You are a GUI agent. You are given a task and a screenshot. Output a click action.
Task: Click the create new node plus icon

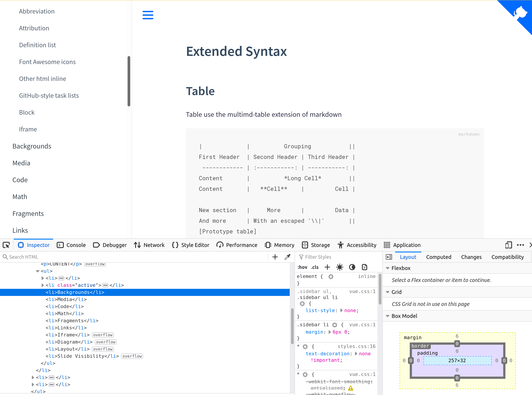[275, 257]
